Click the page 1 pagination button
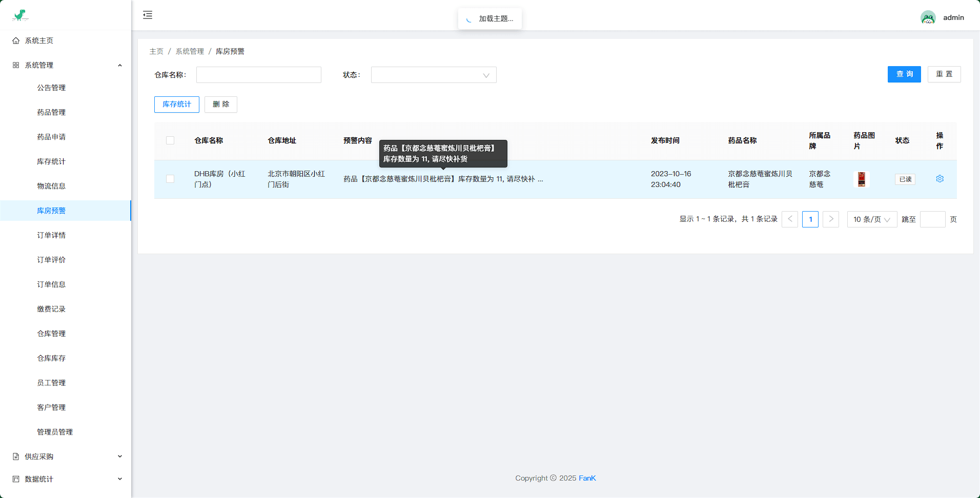Viewport: 980px width, 498px height. click(810, 219)
